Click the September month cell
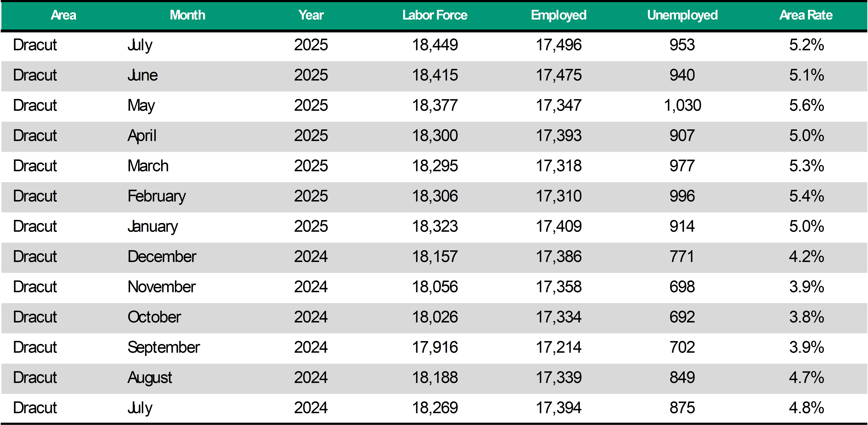868x425 pixels. click(x=164, y=348)
